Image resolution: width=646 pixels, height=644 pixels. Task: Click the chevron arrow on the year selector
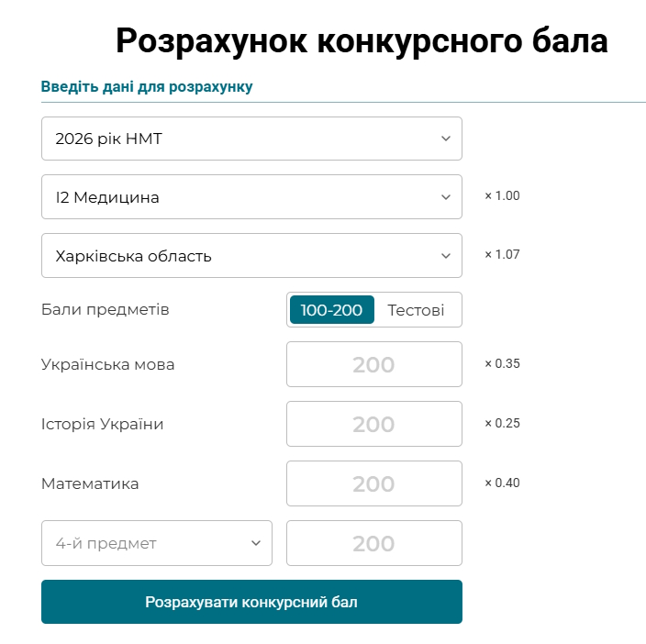coord(446,139)
